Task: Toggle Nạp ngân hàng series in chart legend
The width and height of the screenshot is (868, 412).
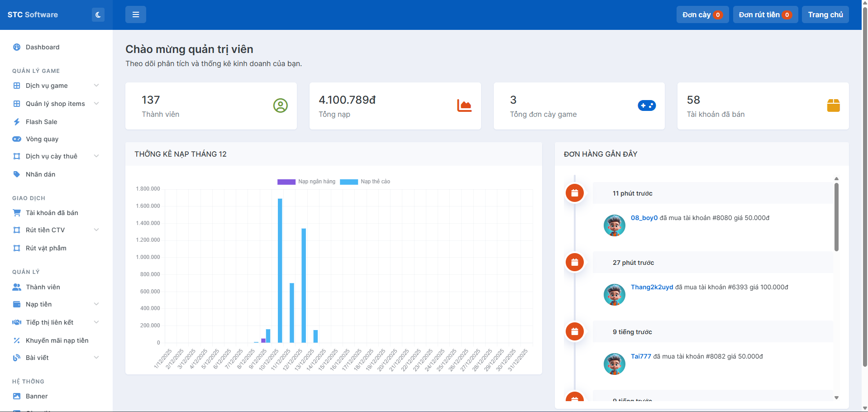Action: coord(306,182)
